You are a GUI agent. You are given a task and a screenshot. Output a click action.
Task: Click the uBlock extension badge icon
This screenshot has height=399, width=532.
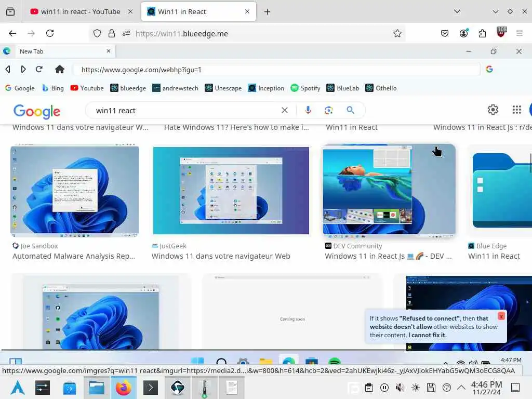501,32
